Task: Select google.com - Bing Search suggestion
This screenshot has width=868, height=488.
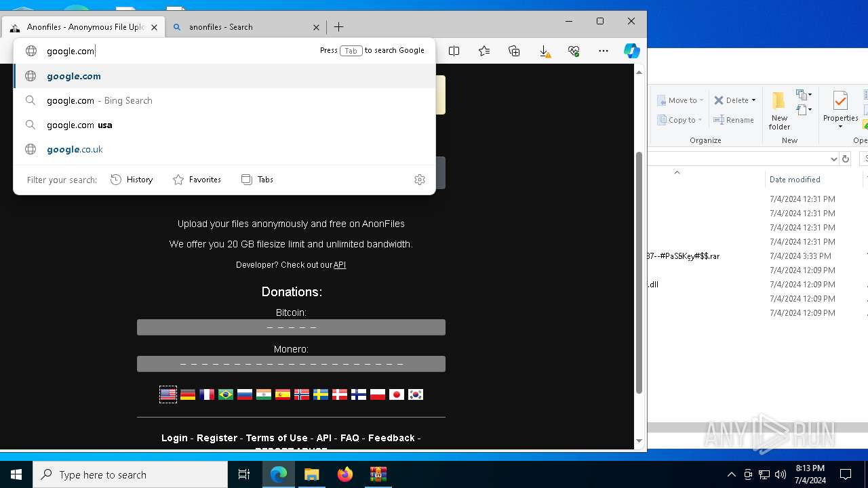Action: pos(224,100)
